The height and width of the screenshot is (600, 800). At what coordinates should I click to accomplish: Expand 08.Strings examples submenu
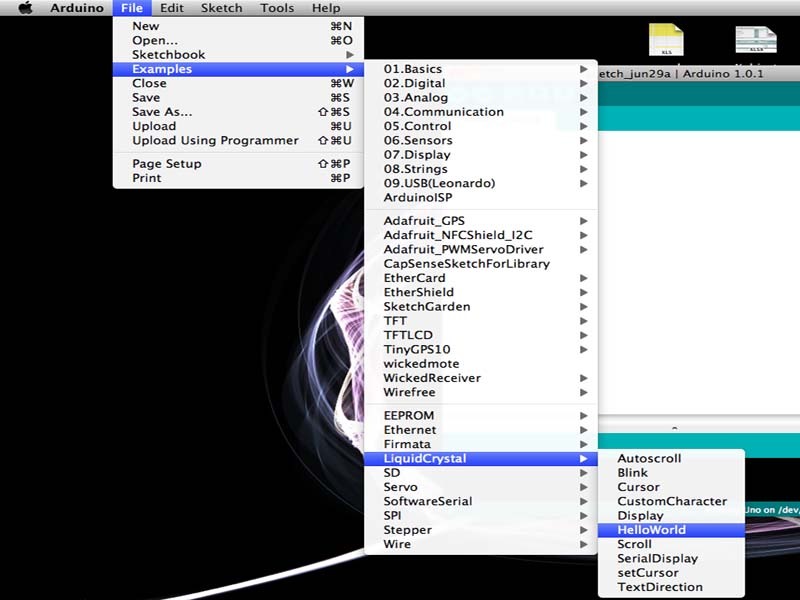(x=481, y=169)
